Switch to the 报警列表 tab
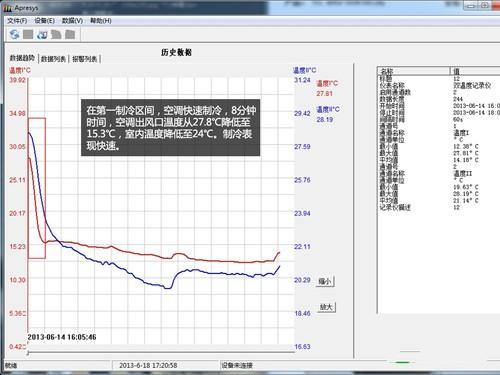Image resolution: width=500 pixels, height=375 pixels. point(85,59)
